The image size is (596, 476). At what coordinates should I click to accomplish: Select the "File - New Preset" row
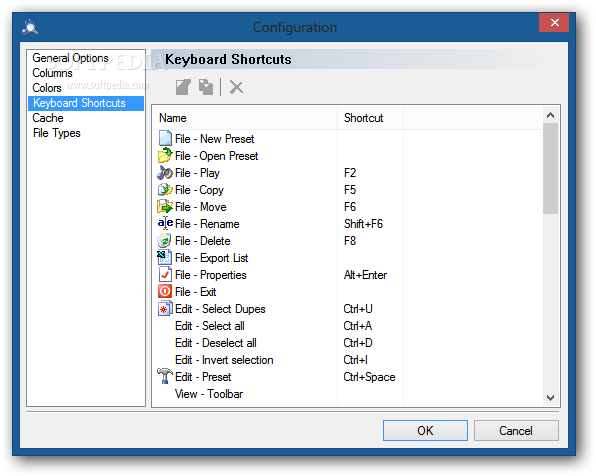(214, 139)
